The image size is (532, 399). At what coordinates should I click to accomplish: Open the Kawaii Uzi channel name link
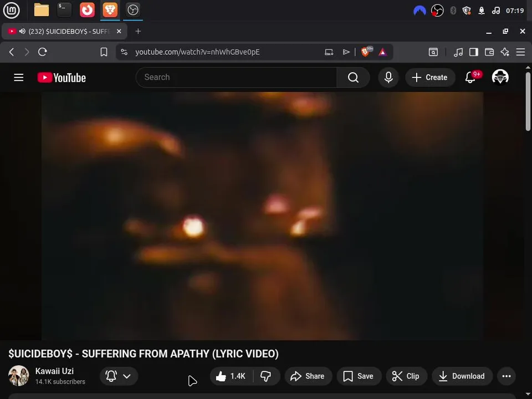coord(54,371)
